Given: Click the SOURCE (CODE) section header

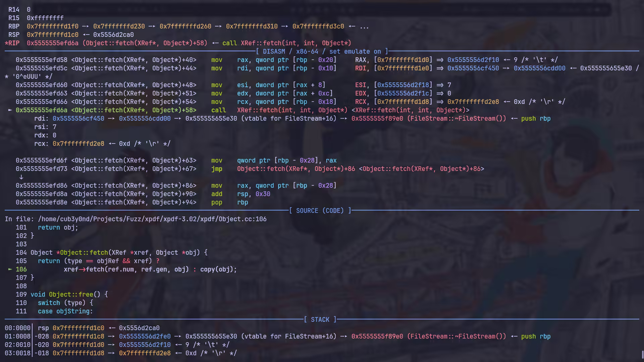Looking at the screenshot, I should (x=320, y=211).
